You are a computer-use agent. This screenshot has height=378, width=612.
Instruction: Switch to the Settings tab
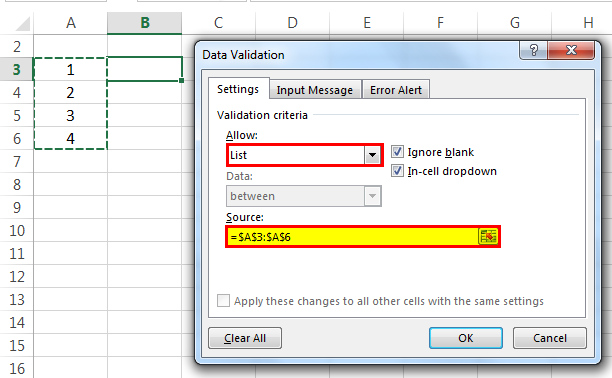(238, 89)
